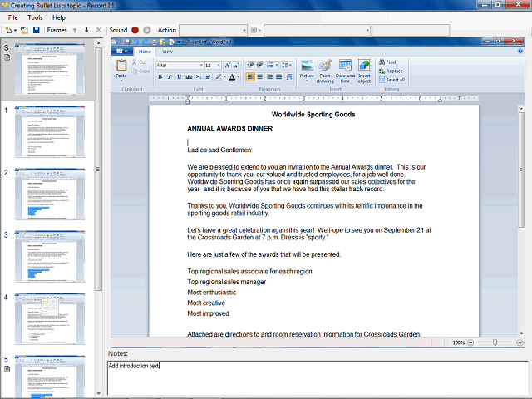Open the highlight color dropdown arrow
This screenshot has height=399, width=532.
tap(224, 77)
